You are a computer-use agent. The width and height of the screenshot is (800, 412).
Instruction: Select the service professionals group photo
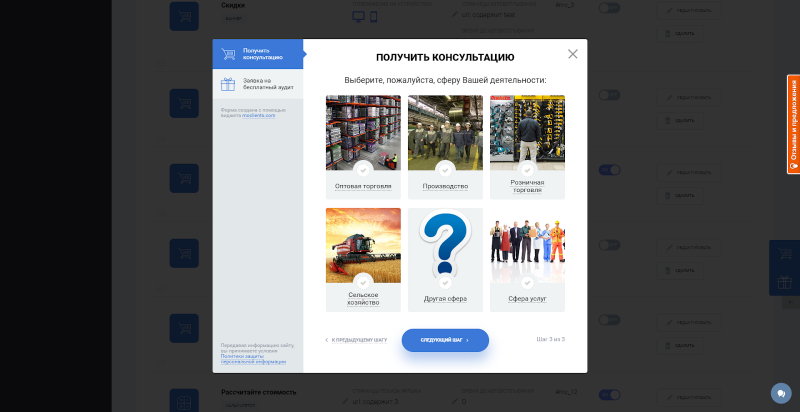(x=528, y=245)
